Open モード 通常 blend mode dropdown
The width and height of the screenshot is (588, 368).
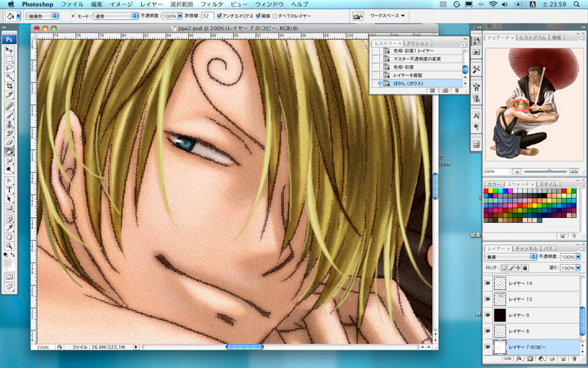pos(115,15)
